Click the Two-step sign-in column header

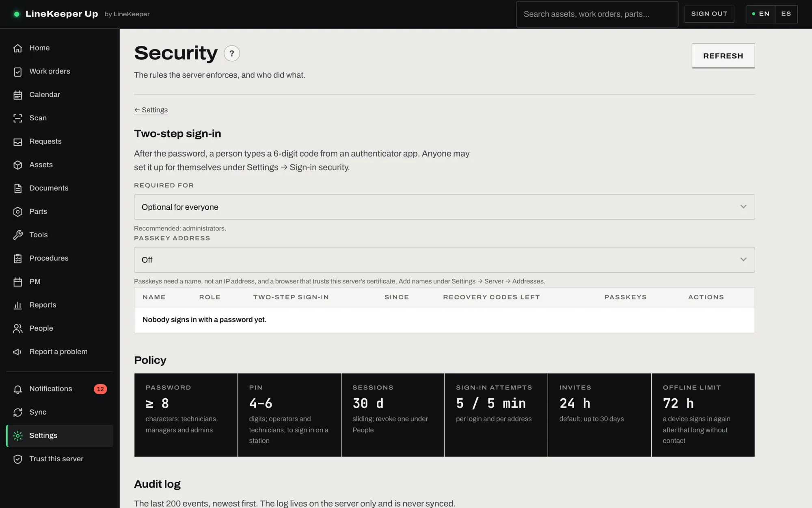coord(291,297)
